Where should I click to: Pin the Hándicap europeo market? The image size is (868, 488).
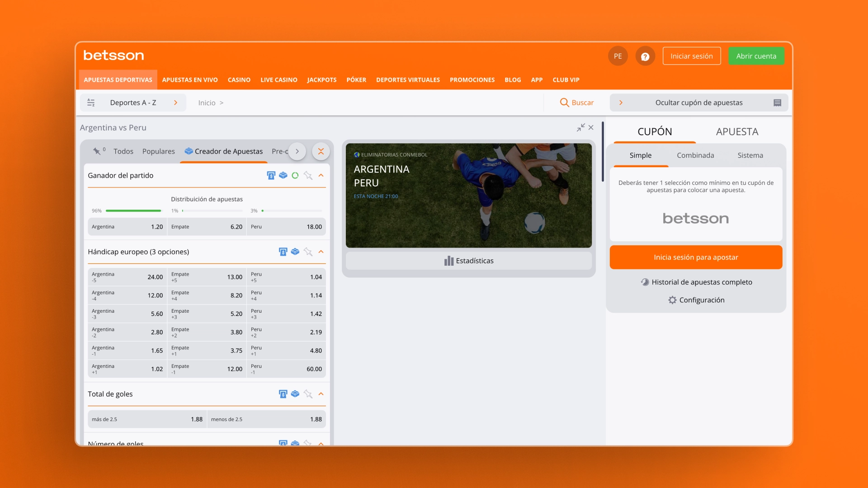coord(308,252)
